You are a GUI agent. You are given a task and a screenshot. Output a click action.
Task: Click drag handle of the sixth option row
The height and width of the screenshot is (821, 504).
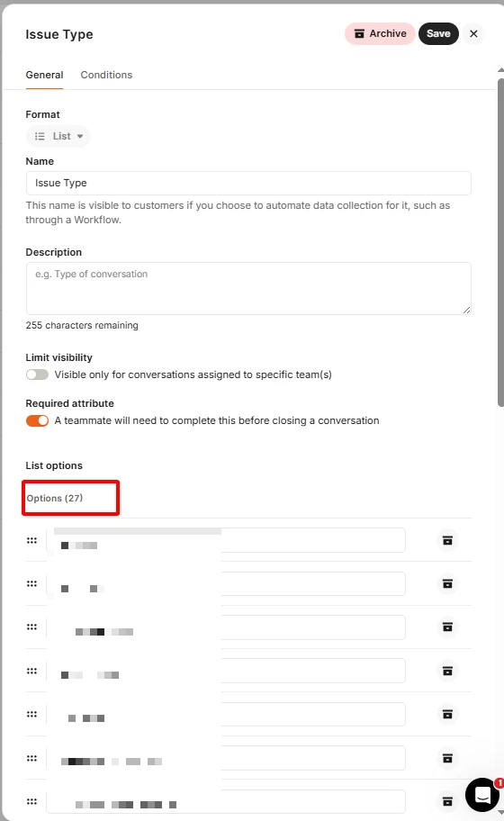tap(31, 758)
